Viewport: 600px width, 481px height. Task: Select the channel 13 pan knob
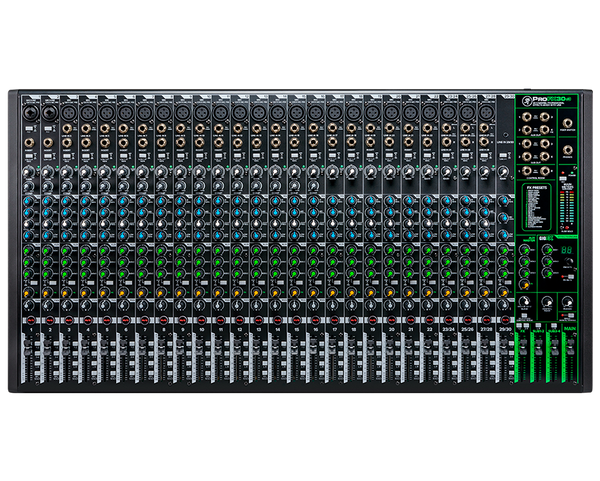pos(256,305)
